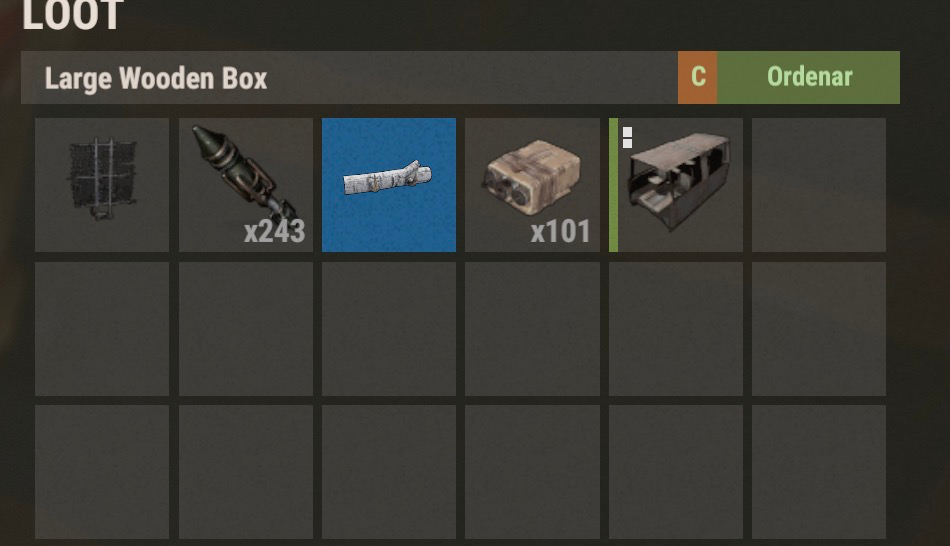Screen dimensions: 950x546
Task: Click the x101 quantity label on the explosives
Action: pos(560,231)
